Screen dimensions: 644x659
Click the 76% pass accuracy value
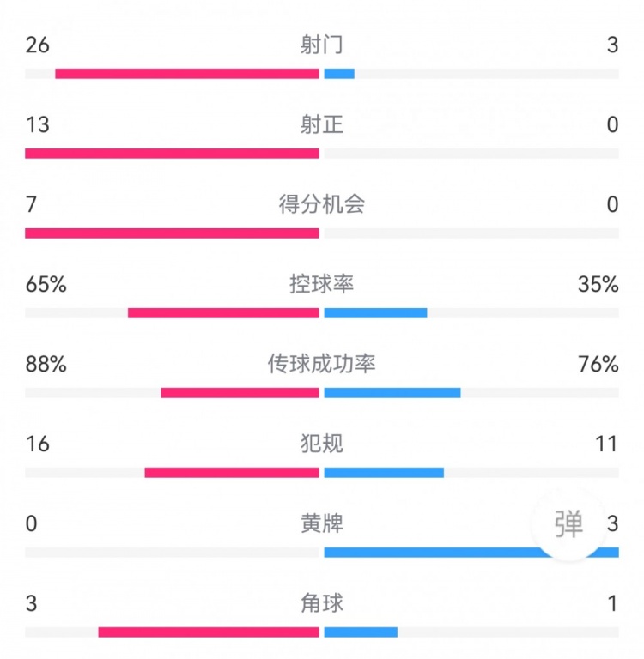[598, 364]
